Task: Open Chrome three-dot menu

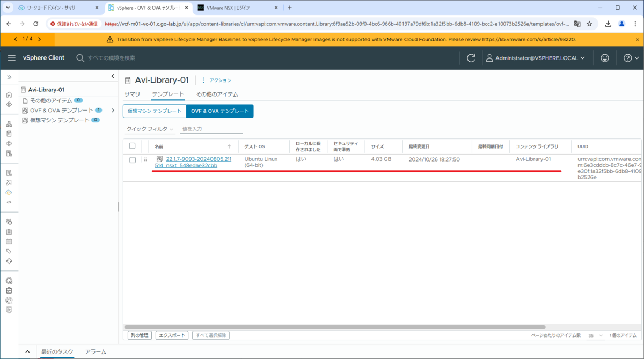Action: [x=635, y=24]
